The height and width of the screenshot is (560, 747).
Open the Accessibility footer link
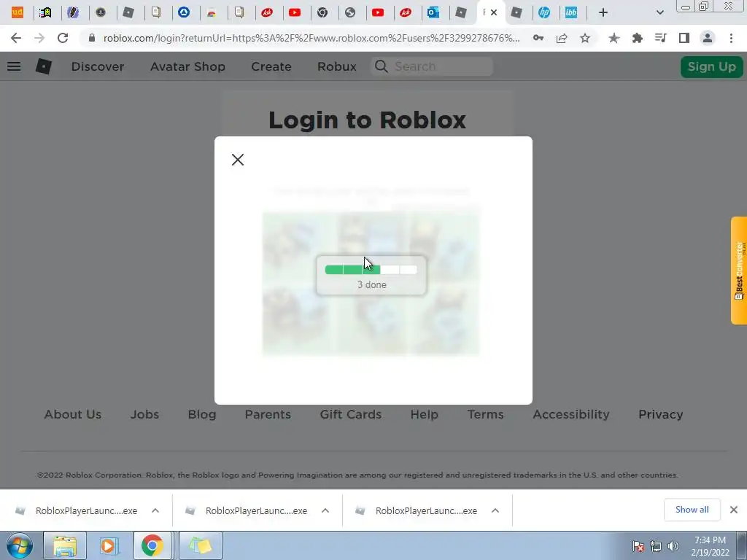click(570, 414)
